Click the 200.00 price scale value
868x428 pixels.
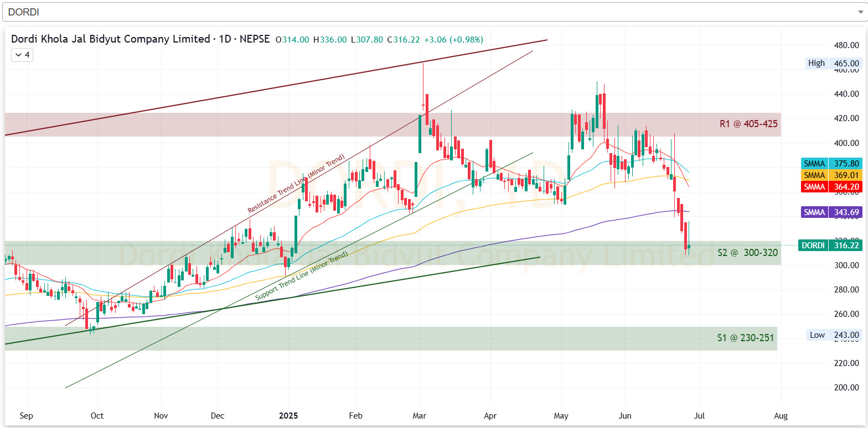click(x=847, y=388)
